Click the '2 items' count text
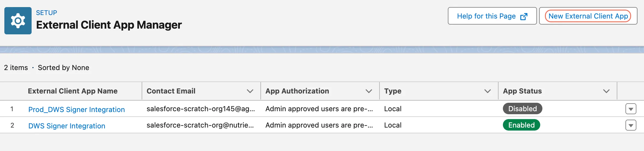This screenshot has height=151, width=644. click(x=16, y=68)
